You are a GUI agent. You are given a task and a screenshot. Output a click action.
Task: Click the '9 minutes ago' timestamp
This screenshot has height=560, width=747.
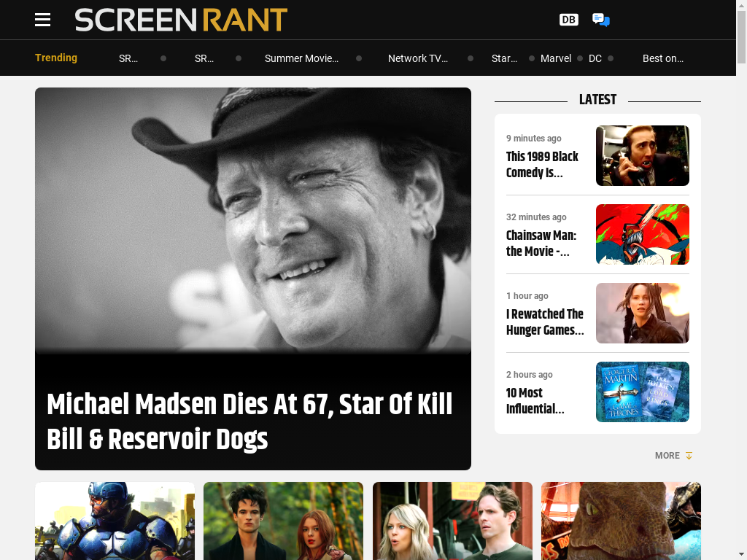tap(533, 138)
